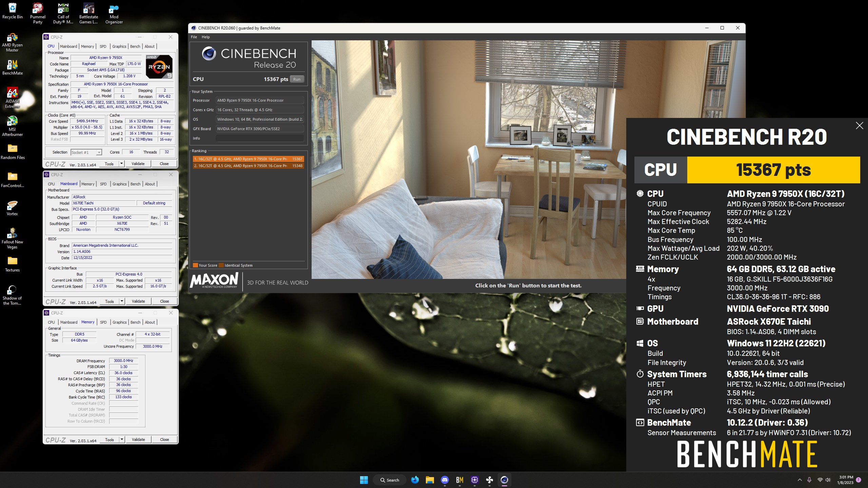Click the microphone icon in system tray

click(809, 480)
